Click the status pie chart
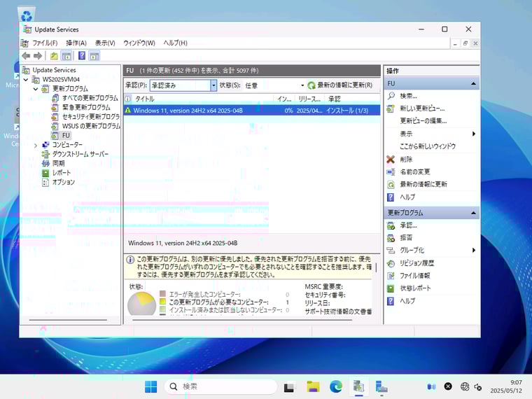This screenshot has width=532, height=399. pyautogui.click(x=141, y=304)
